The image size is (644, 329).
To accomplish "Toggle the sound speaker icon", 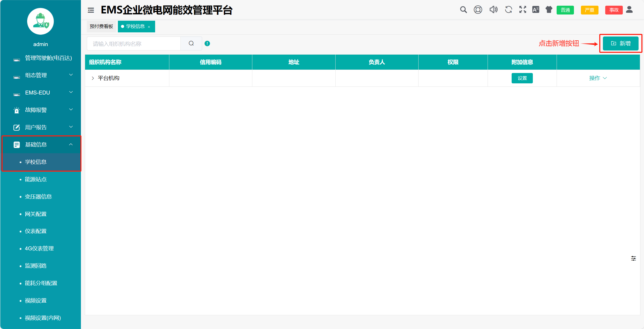I will [493, 10].
